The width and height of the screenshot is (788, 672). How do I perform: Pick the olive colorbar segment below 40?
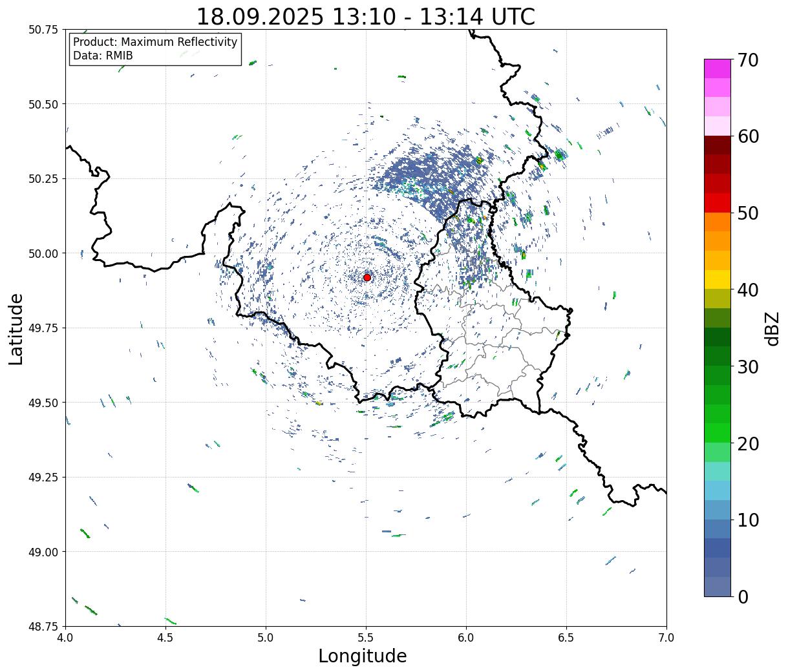(x=718, y=299)
